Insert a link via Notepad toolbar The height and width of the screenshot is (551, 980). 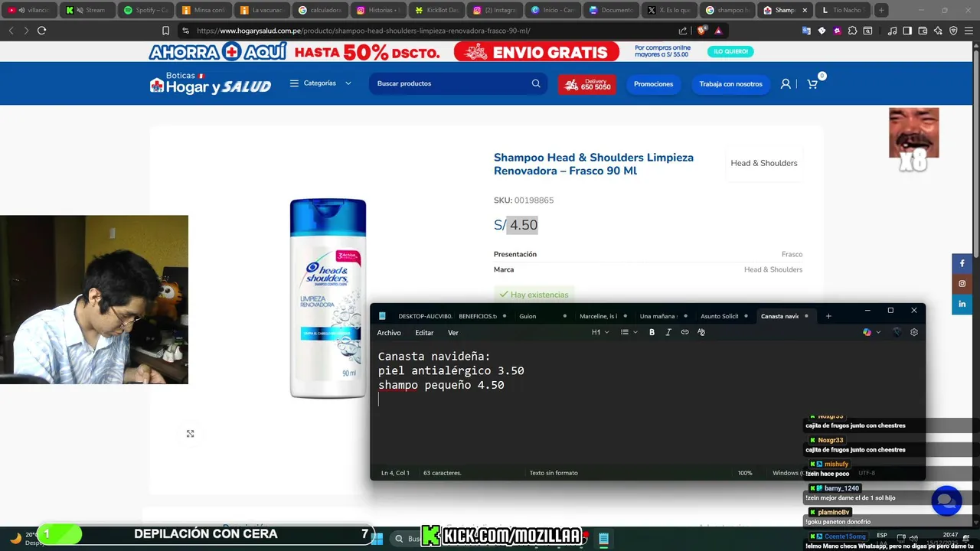pyautogui.click(x=684, y=332)
